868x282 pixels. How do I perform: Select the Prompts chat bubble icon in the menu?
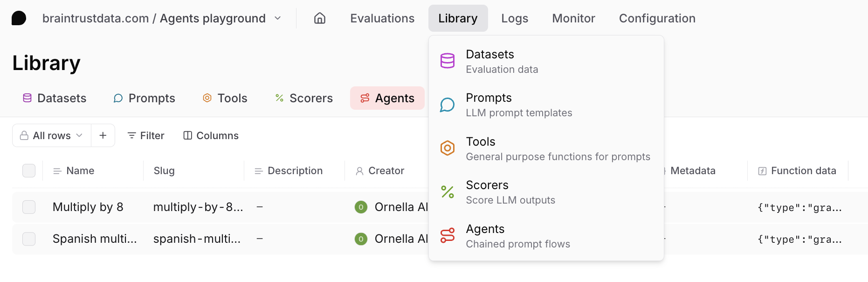pos(447,105)
